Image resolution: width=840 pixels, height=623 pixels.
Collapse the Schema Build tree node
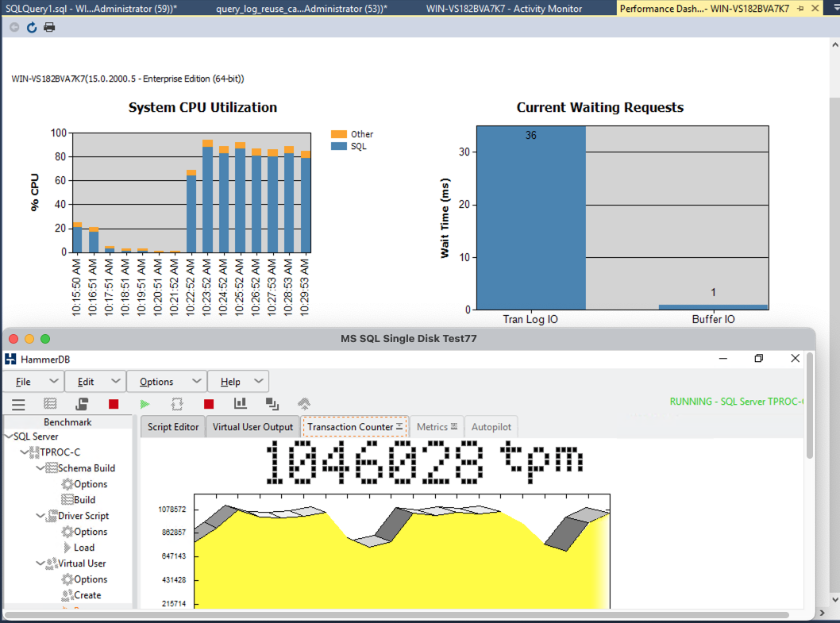tap(40, 468)
